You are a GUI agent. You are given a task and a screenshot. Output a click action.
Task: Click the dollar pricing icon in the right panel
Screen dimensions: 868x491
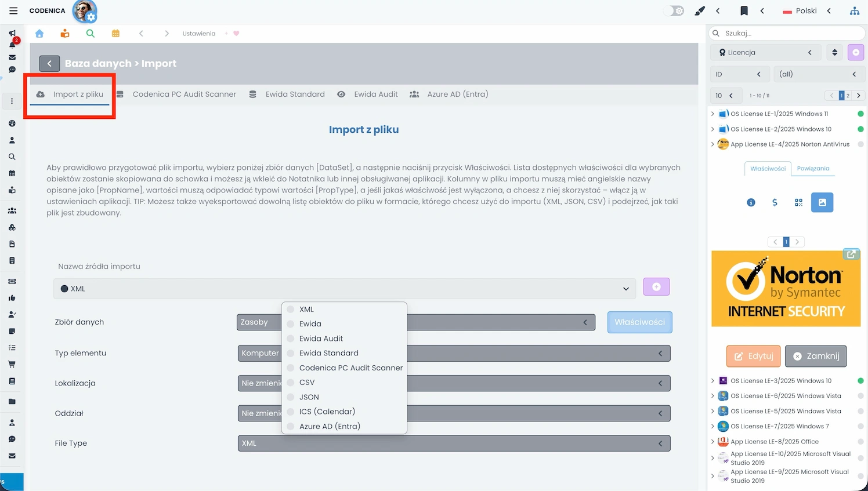pos(774,202)
